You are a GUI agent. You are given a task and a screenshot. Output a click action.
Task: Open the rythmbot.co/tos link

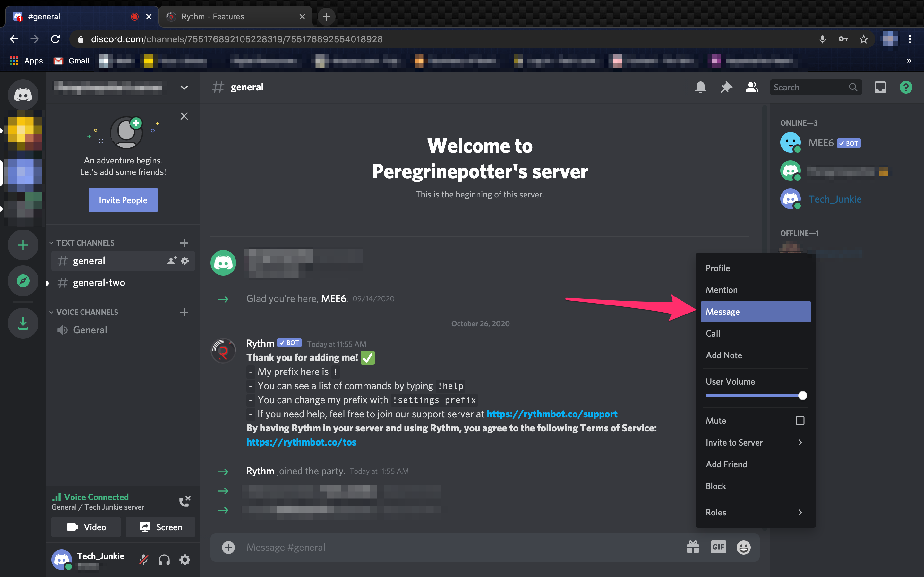[301, 442]
